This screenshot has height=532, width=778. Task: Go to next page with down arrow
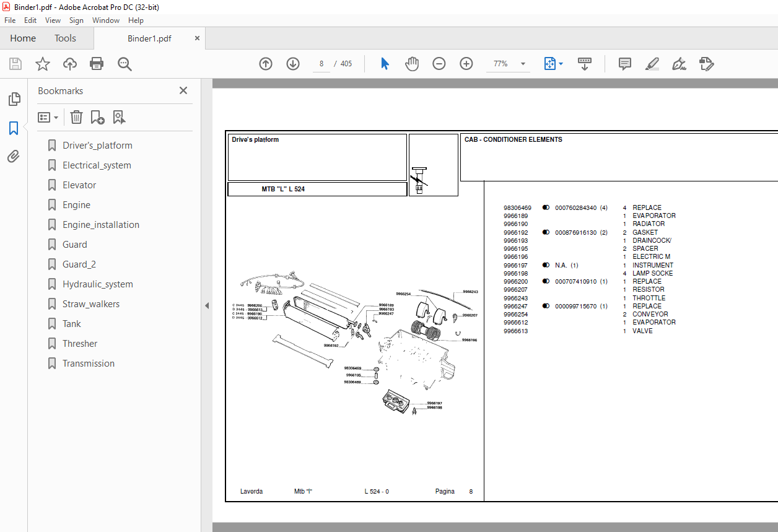click(x=293, y=64)
